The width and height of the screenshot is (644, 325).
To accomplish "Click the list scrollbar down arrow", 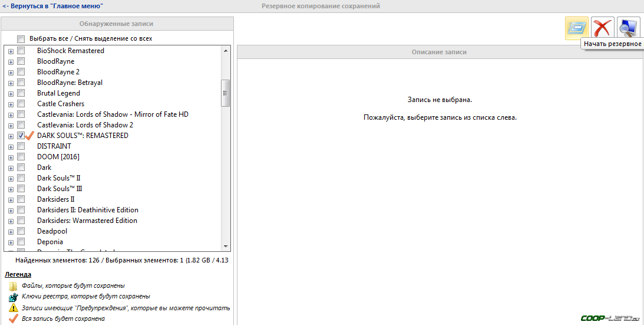I will pos(225,246).
